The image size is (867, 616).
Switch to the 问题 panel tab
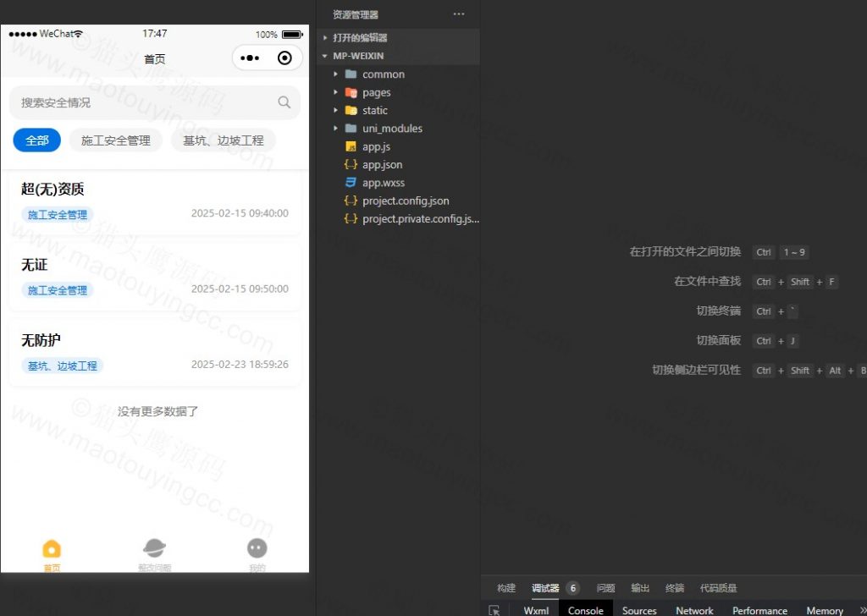click(x=605, y=588)
